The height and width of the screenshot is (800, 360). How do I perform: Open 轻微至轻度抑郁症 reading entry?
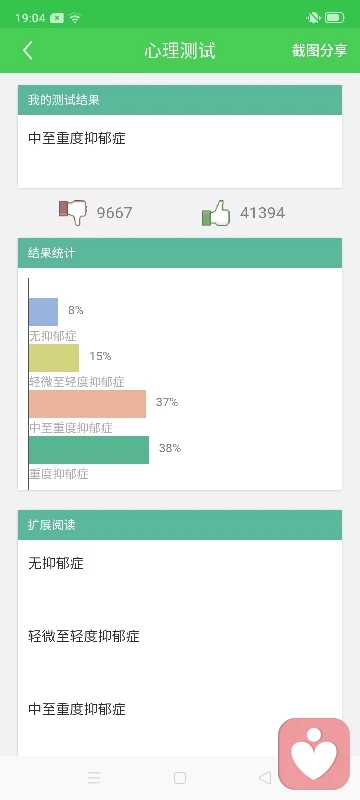(84, 636)
